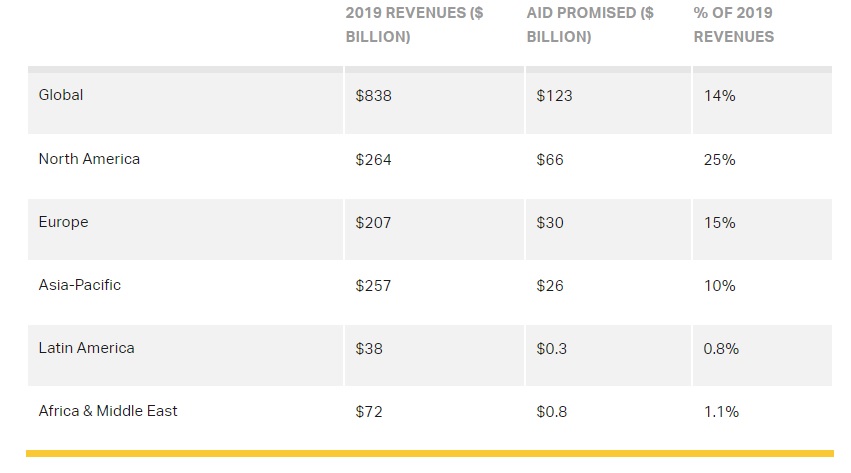
Task: Click the yellow bar below the table
Action: coord(429,453)
